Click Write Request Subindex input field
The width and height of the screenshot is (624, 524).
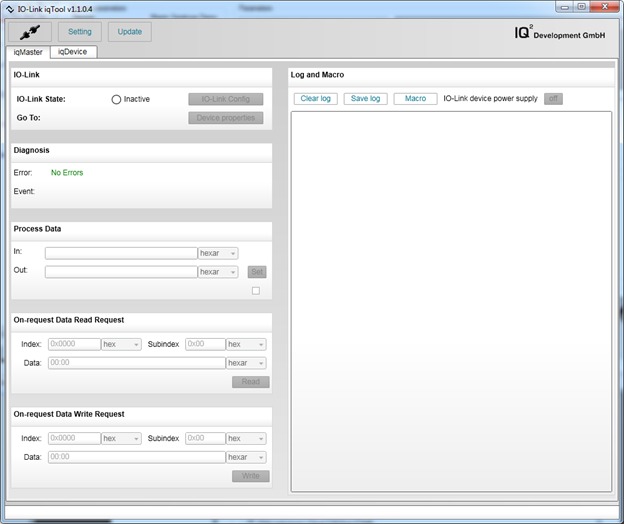205,438
